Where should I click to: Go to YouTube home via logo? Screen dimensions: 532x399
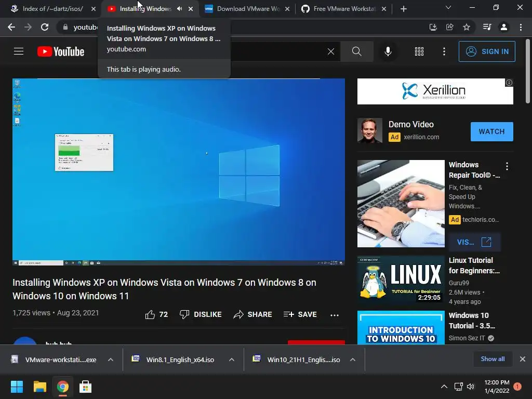click(x=61, y=51)
